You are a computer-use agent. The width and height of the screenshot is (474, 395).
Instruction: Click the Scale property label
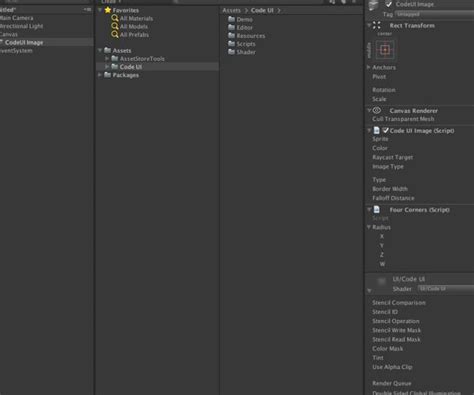[x=379, y=99]
